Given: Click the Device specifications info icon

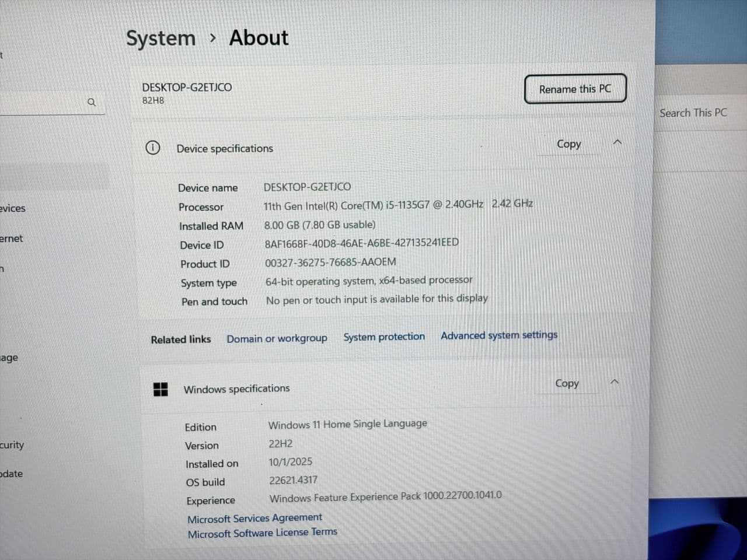Looking at the screenshot, I should pyautogui.click(x=153, y=148).
